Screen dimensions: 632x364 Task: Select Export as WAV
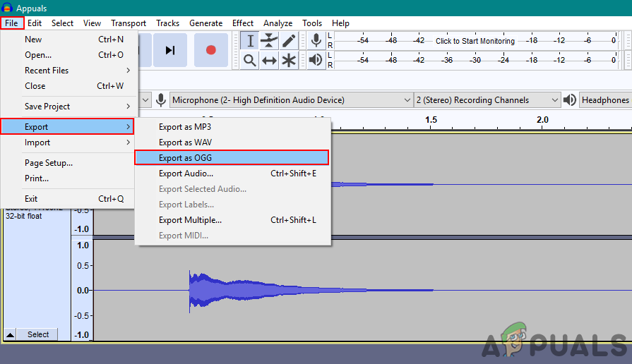pyautogui.click(x=232, y=142)
